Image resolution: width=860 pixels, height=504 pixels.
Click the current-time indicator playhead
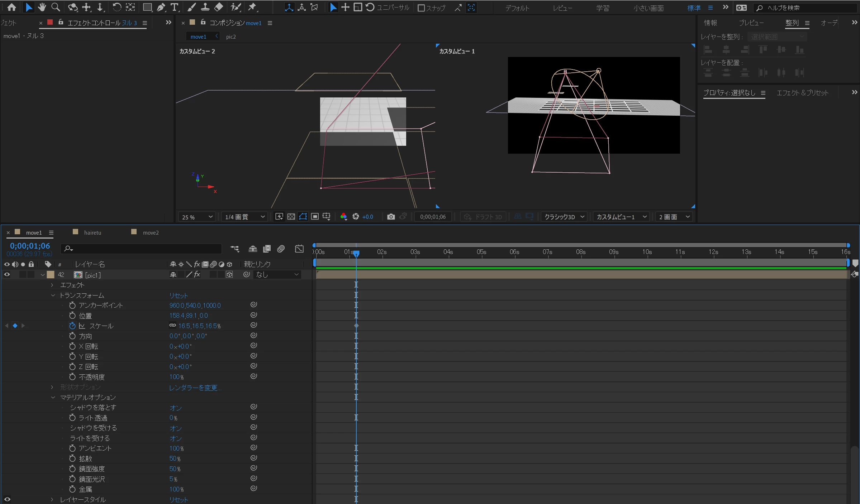point(356,254)
